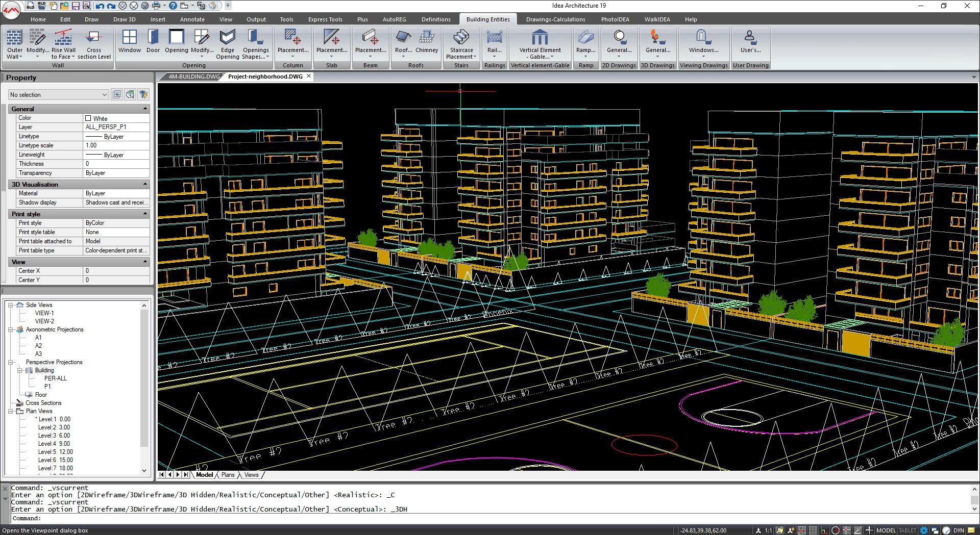Select PER-ALL perspective view
980x535 pixels.
pyautogui.click(x=55, y=378)
